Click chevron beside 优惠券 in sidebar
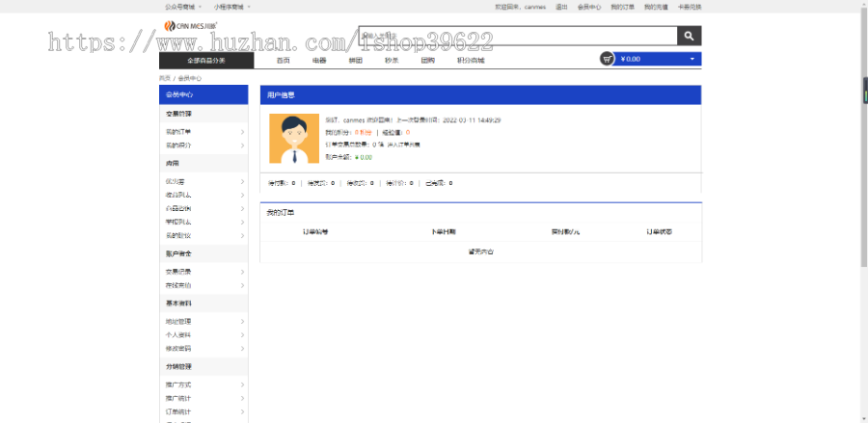Screen dimensions: 868x423 point(242,181)
